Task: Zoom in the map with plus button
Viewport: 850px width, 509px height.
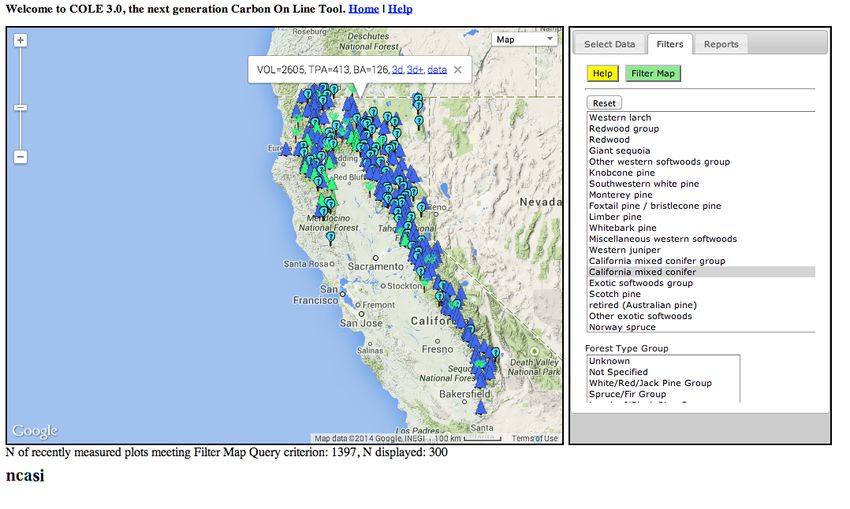Action: click(20, 40)
